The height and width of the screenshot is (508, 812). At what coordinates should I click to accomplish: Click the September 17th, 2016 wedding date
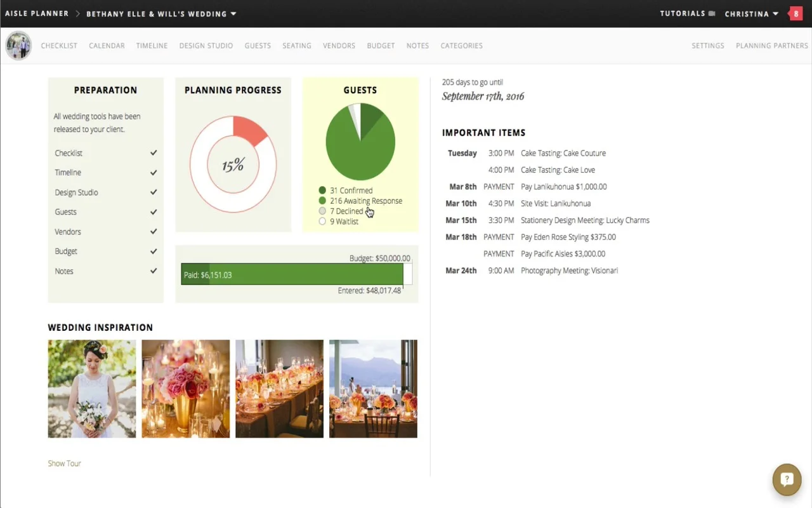coord(483,97)
